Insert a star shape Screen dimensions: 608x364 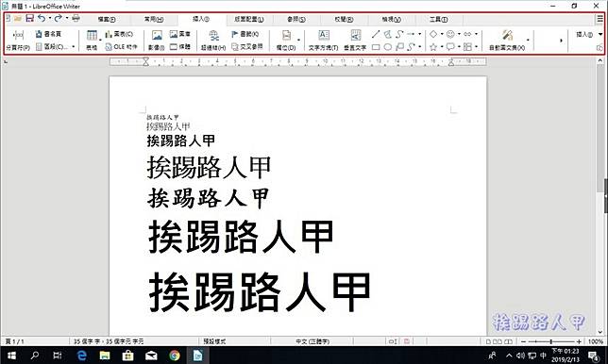(x=433, y=47)
